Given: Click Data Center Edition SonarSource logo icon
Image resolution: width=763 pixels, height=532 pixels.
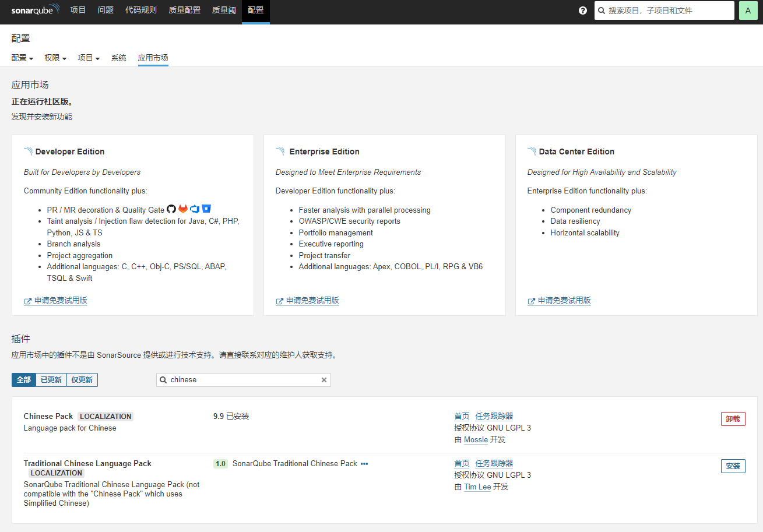Looking at the screenshot, I should pyautogui.click(x=532, y=152).
